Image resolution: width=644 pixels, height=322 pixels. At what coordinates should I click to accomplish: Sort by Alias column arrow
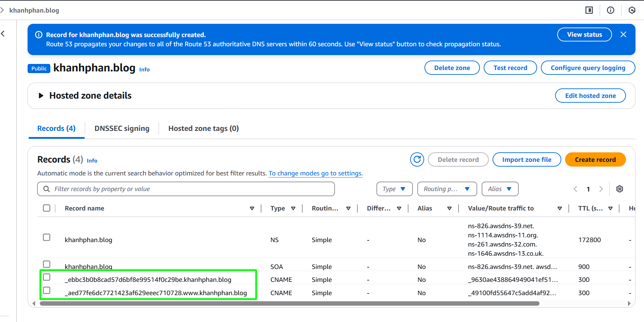click(x=449, y=208)
